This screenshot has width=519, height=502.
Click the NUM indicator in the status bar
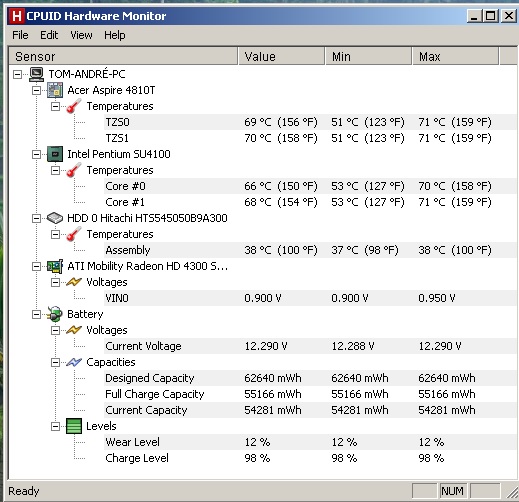pyautogui.click(x=453, y=491)
